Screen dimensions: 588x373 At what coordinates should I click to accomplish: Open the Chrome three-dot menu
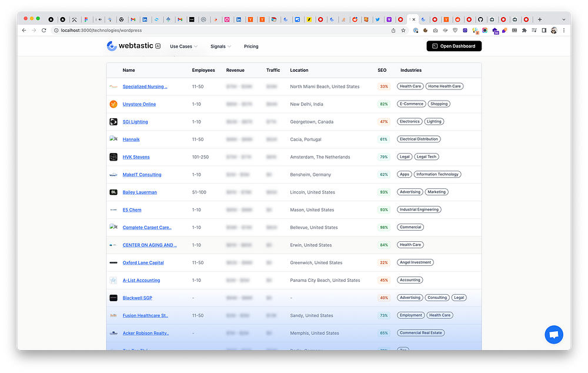[x=564, y=31]
